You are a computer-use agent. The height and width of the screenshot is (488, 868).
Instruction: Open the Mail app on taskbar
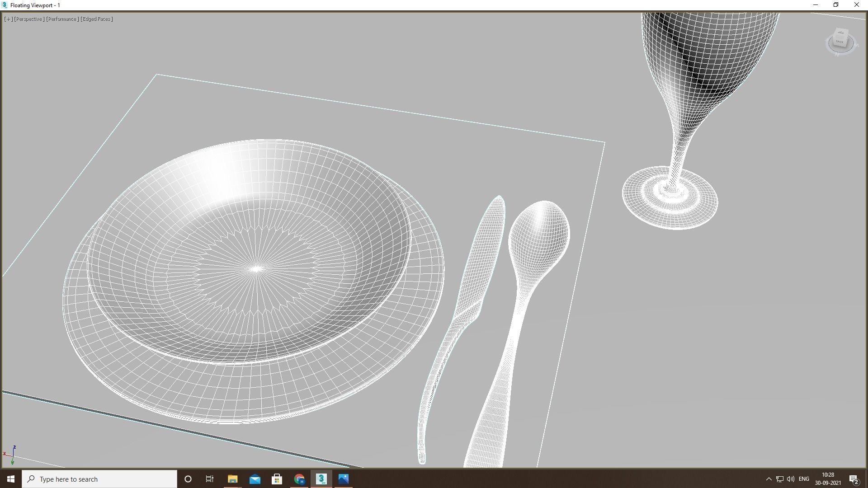pyautogui.click(x=255, y=479)
